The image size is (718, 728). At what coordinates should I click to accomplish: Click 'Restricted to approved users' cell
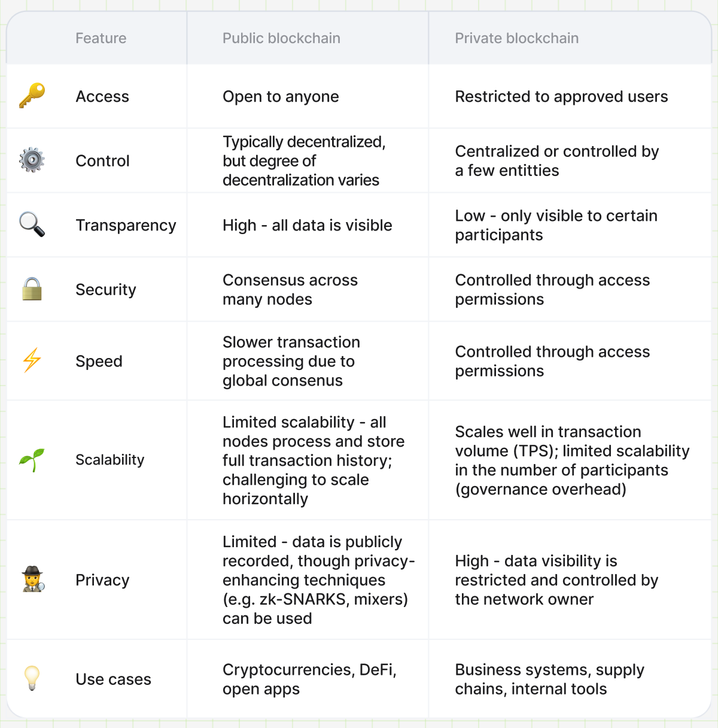click(x=561, y=96)
